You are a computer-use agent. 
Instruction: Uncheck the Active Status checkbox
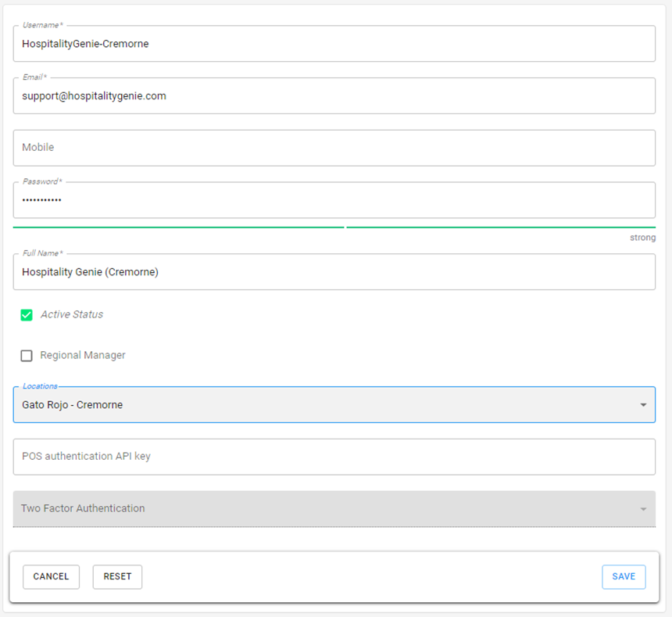[x=27, y=315]
